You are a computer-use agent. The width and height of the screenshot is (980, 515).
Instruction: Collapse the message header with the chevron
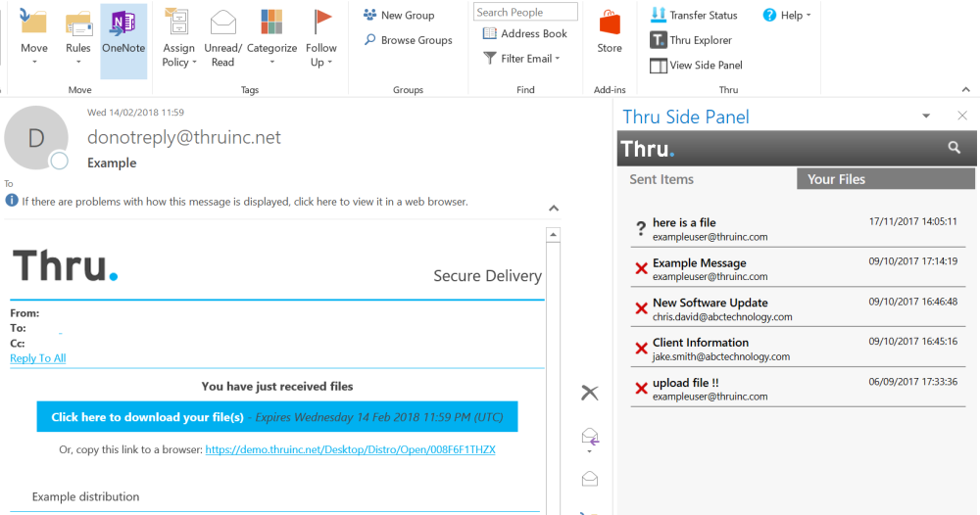point(554,209)
